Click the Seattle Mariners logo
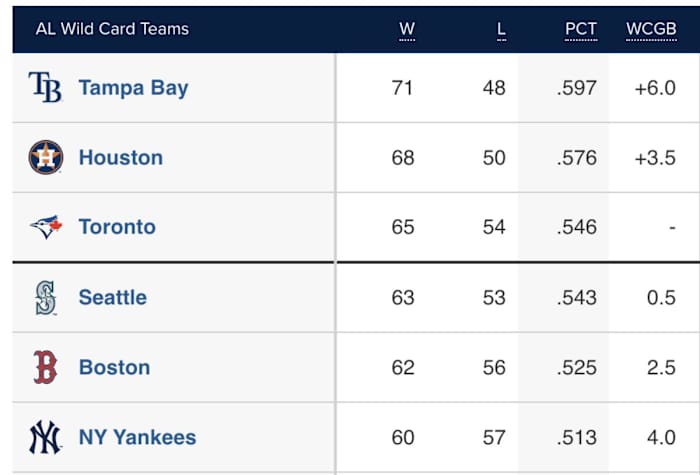This screenshot has width=700, height=475. [x=46, y=298]
